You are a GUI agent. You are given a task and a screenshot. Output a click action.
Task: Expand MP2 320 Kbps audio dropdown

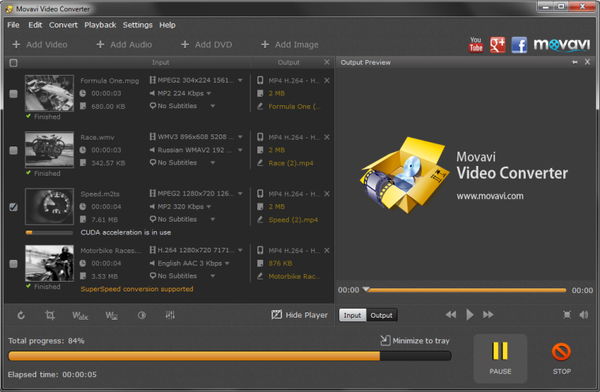[209, 207]
